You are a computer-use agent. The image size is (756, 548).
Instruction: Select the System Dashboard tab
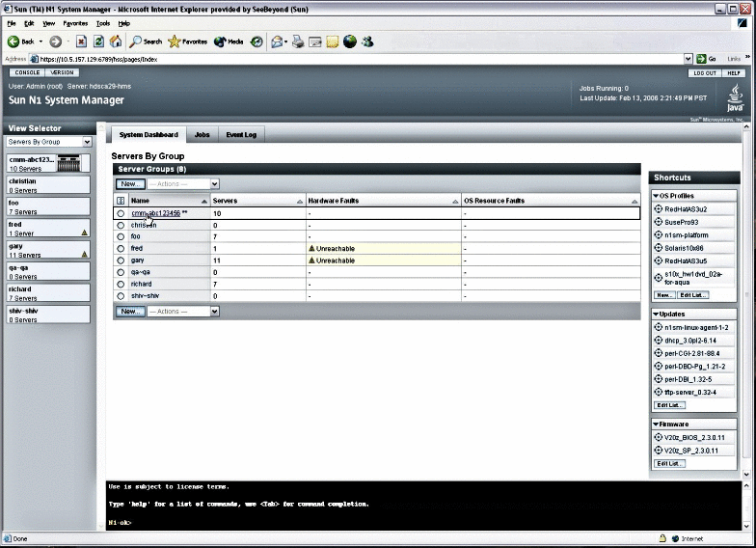[148, 135]
